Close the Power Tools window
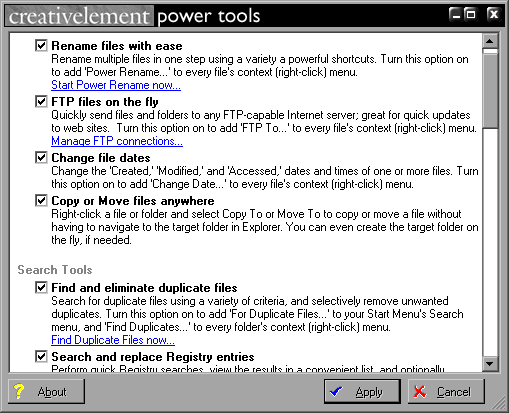Image resolution: width=509 pixels, height=413 pixels. pyautogui.click(x=493, y=14)
